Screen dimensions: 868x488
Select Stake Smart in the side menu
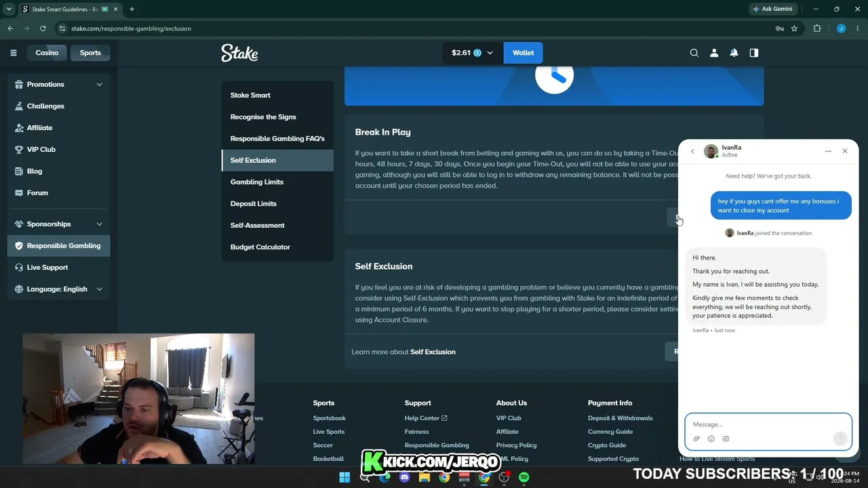click(277, 95)
